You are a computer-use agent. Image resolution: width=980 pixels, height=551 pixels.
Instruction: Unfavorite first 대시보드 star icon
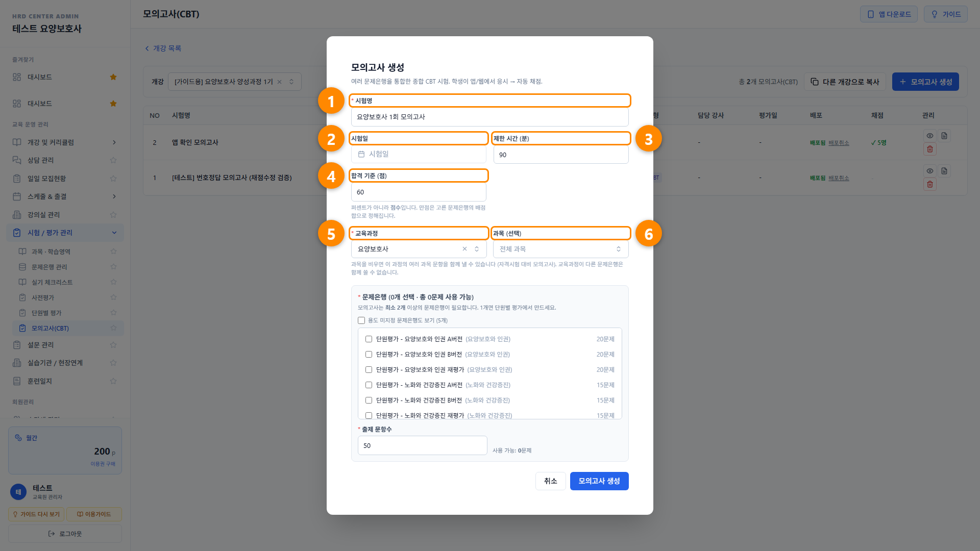113,77
